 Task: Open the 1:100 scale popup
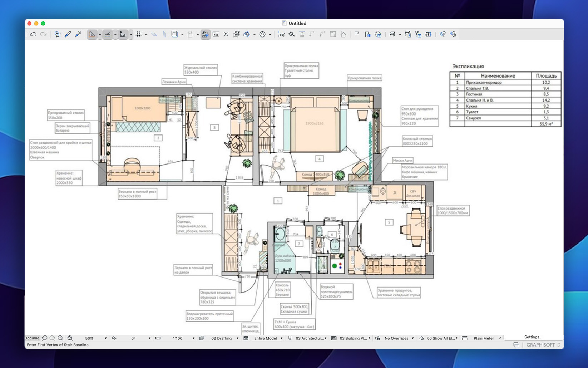(178, 338)
